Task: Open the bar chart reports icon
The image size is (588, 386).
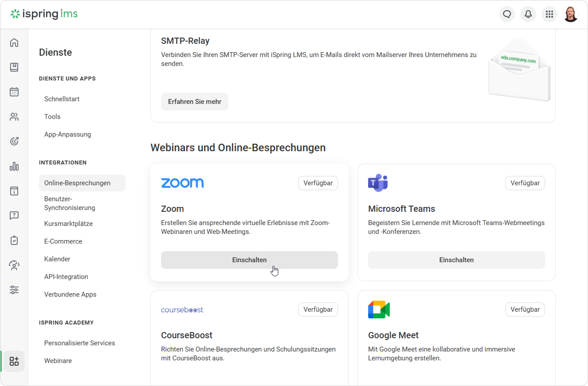Action: (14, 166)
